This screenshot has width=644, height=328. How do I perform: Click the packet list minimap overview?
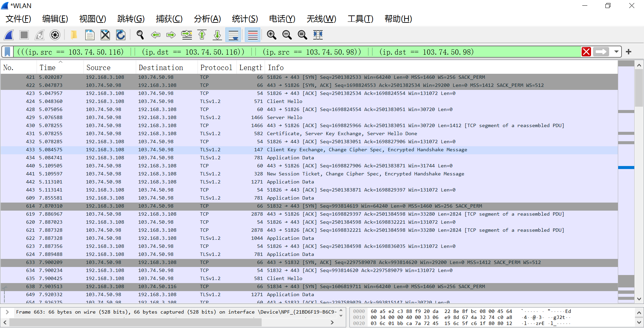tap(626, 181)
